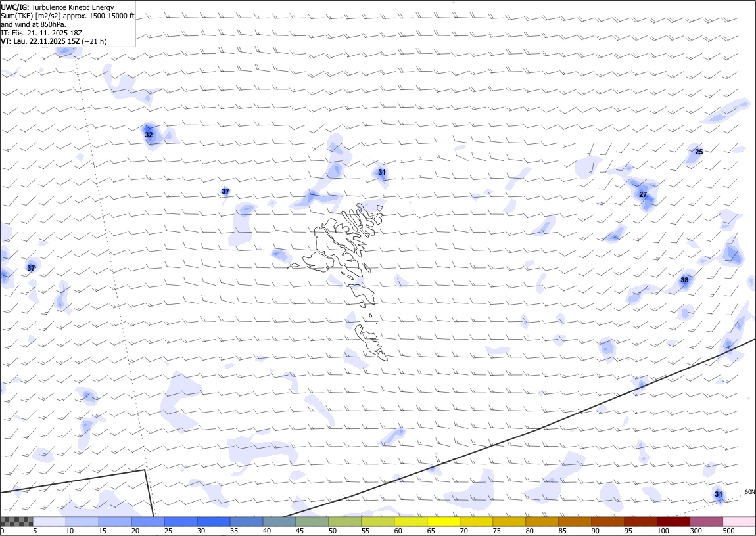
Task: Pick the 35–40 steel blue legend swatch
Action: pos(247,522)
